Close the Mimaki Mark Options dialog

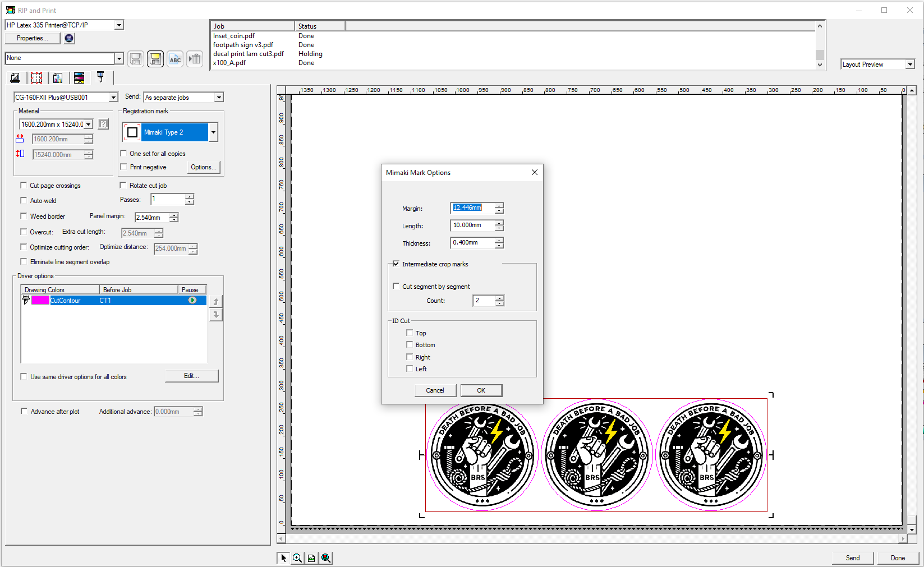[x=534, y=172]
